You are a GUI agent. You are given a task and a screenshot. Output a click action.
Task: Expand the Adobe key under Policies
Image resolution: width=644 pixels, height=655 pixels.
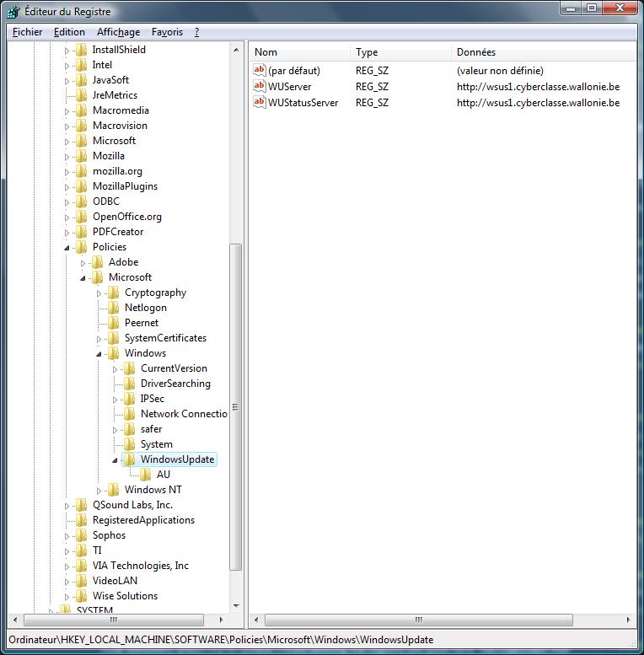click(x=83, y=263)
